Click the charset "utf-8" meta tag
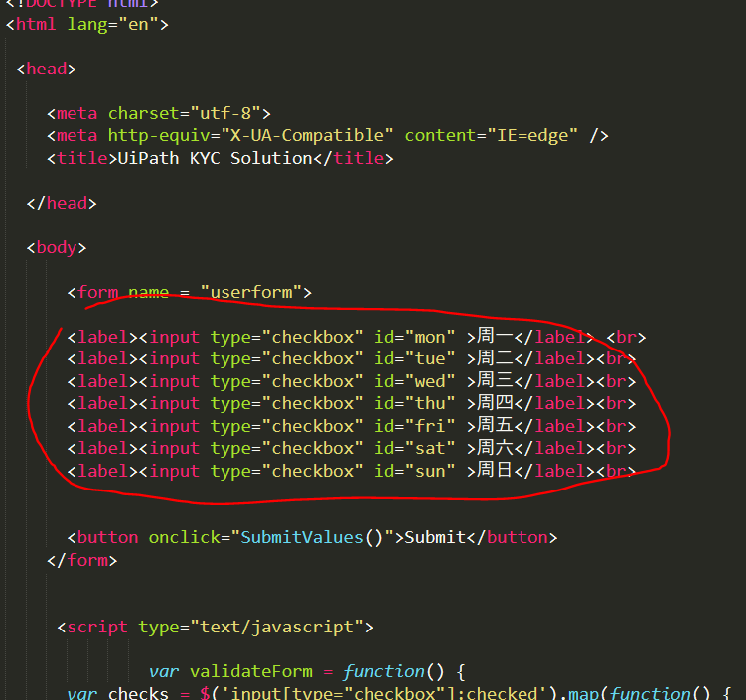 coord(159,113)
